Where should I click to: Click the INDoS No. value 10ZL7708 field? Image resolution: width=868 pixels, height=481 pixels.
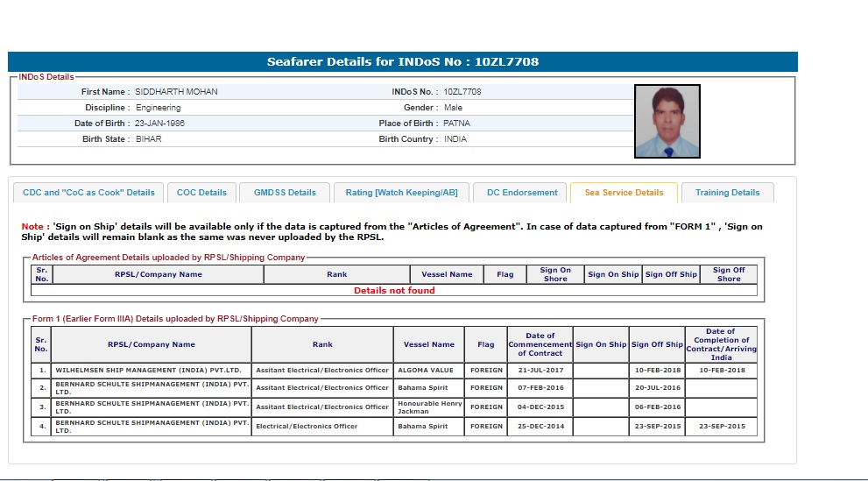[x=462, y=92]
